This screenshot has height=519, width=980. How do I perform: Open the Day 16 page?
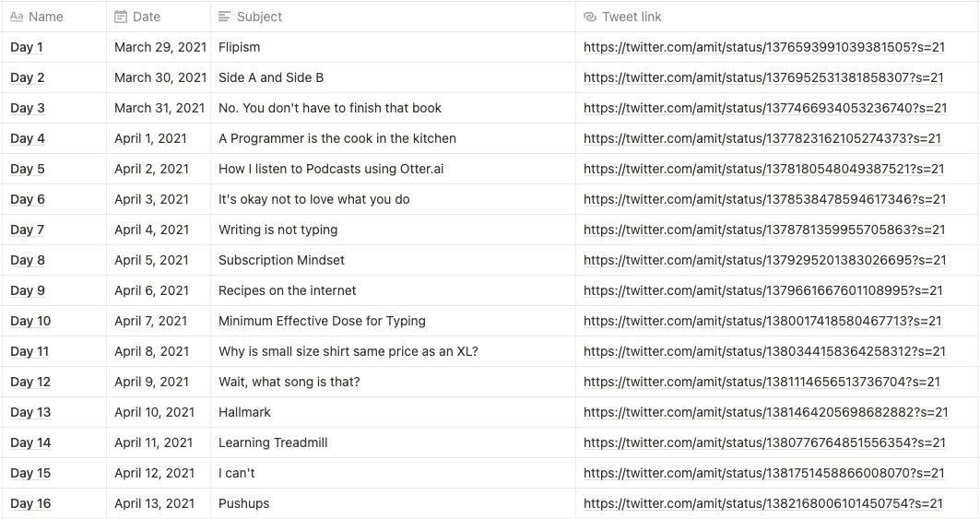coord(30,503)
